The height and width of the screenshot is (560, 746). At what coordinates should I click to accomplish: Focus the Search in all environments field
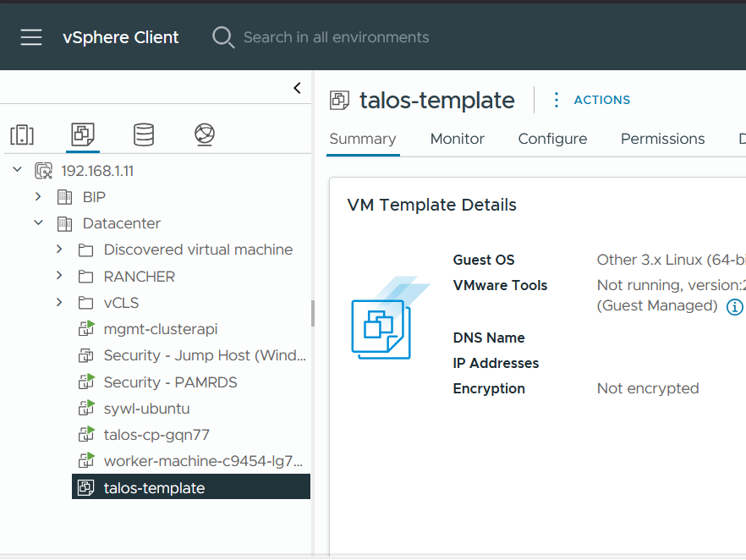336,37
